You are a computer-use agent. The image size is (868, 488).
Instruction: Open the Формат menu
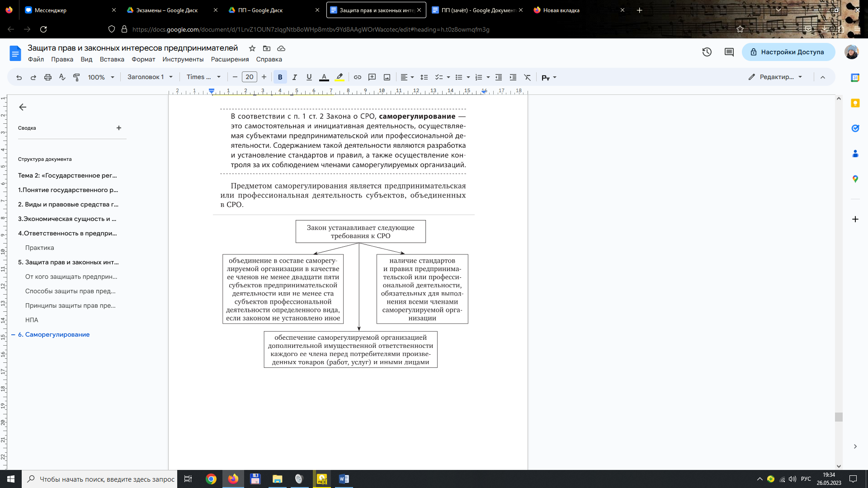[x=143, y=59]
